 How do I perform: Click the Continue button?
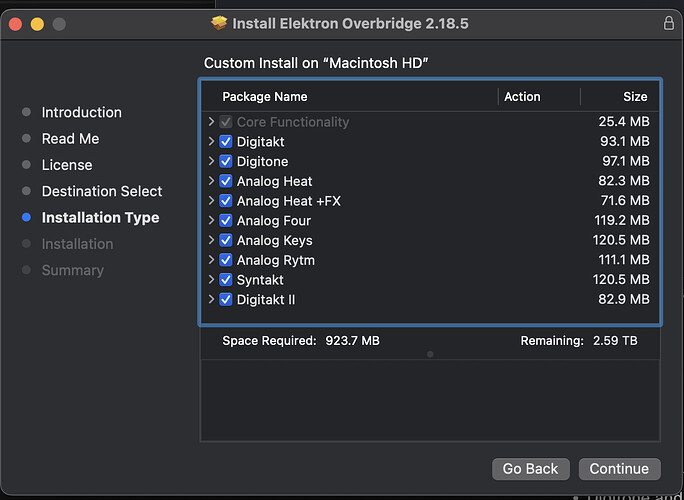[619, 469]
